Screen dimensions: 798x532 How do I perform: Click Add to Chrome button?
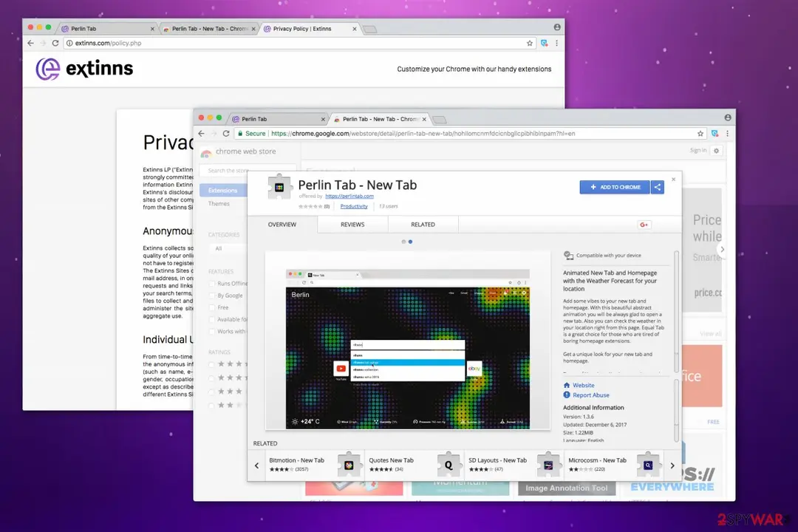[x=615, y=188]
